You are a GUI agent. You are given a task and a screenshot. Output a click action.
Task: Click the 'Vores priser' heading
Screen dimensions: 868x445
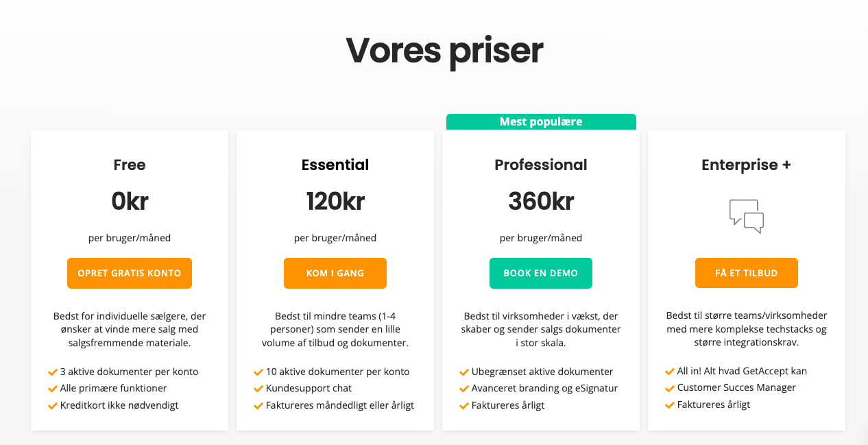(444, 51)
